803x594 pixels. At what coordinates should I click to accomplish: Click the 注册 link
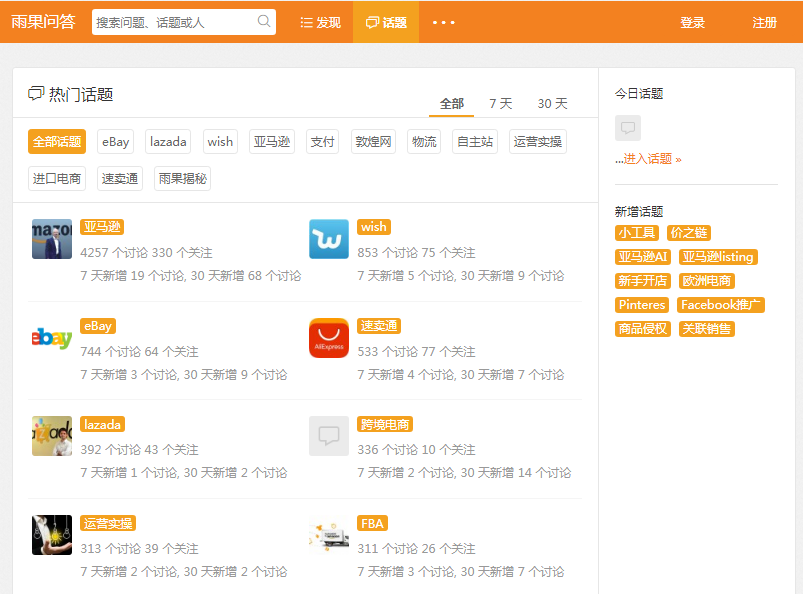pyautogui.click(x=765, y=23)
